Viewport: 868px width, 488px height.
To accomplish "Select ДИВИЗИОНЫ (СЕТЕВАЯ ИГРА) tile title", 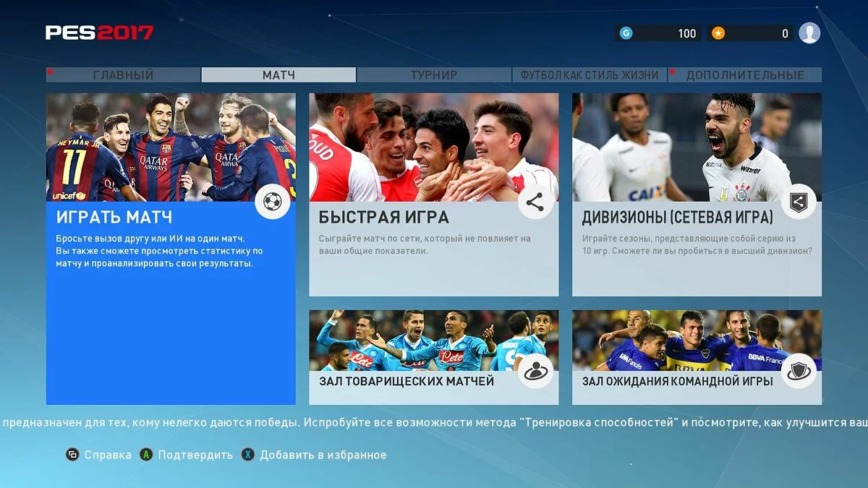I will (x=678, y=217).
